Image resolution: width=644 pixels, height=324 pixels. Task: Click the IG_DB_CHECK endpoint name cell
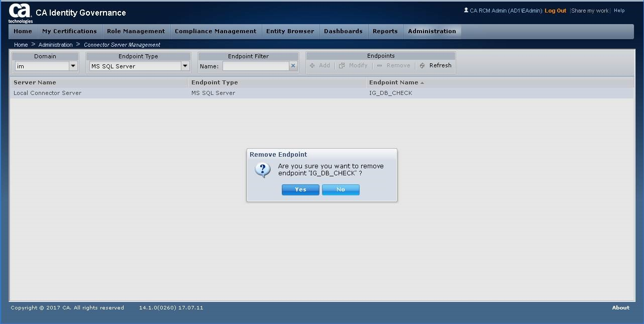pos(500,93)
